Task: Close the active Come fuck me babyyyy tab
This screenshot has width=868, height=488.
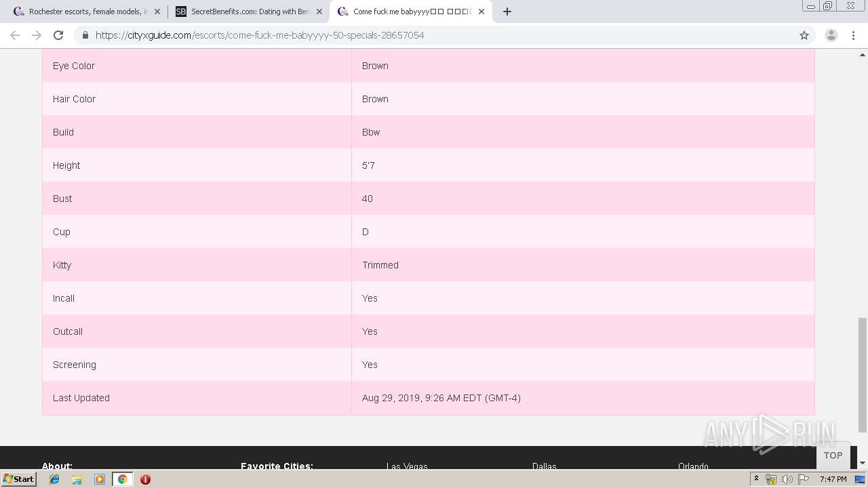Action: [481, 12]
